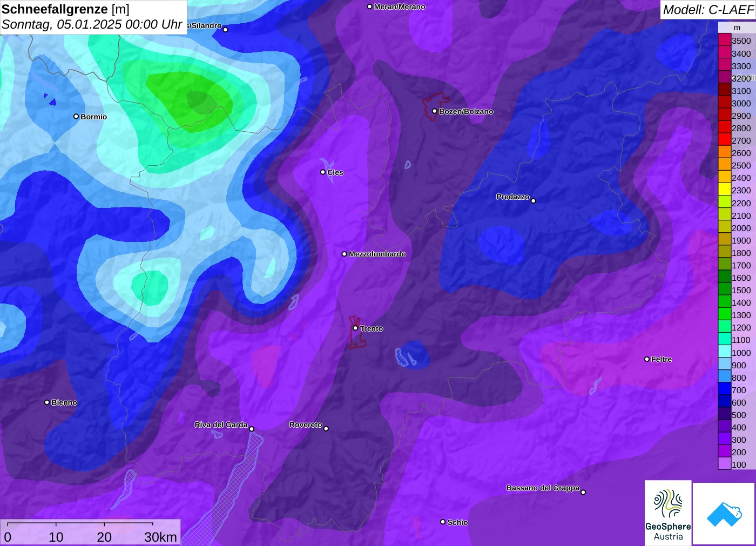Click the 10 tick on the scale bar
756x546 pixels.
tap(56, 537)
